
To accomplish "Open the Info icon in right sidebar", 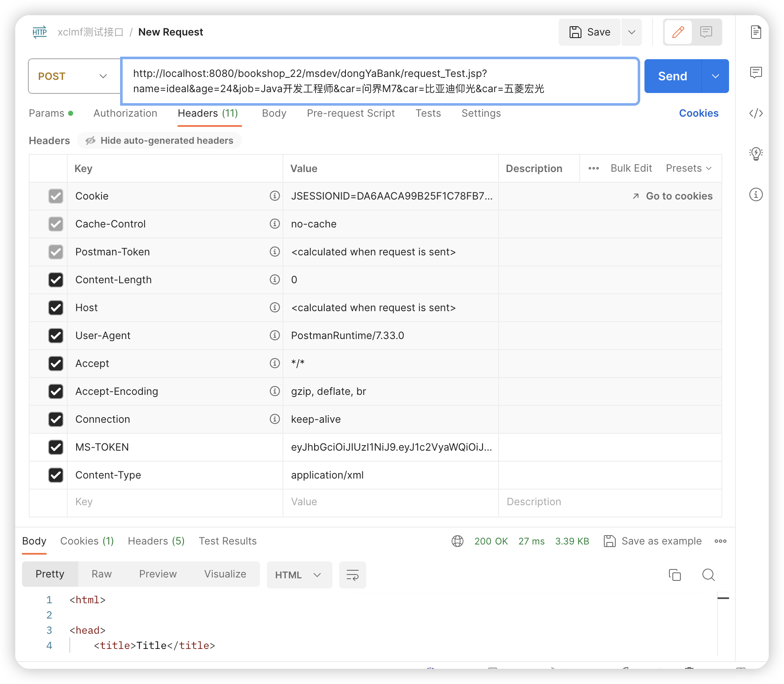I will point(756,194).
